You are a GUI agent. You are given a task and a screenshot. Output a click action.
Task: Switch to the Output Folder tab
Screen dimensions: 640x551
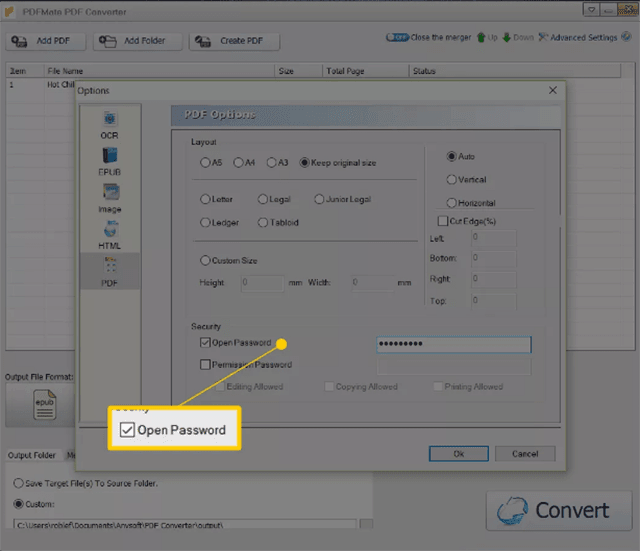click(32, 455)
